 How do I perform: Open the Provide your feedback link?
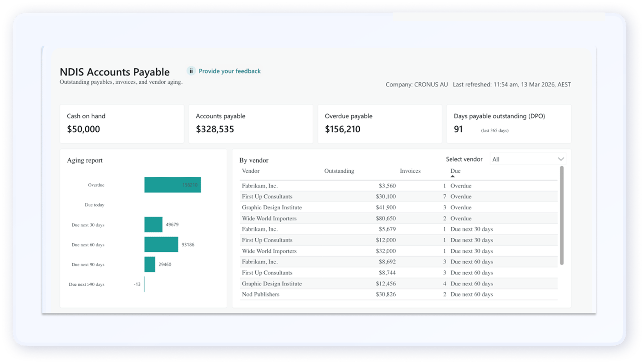tap(229, 71)
